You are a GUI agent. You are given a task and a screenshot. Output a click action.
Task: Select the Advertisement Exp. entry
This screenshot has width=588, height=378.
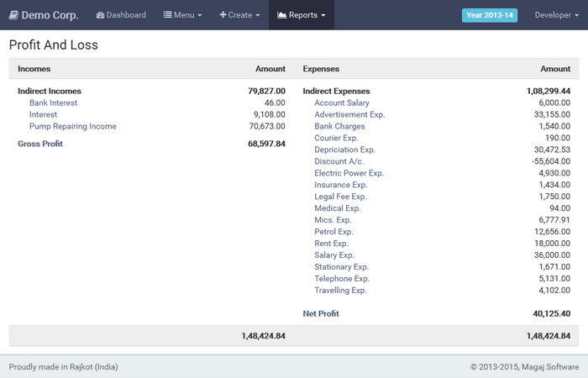(349, 114)
